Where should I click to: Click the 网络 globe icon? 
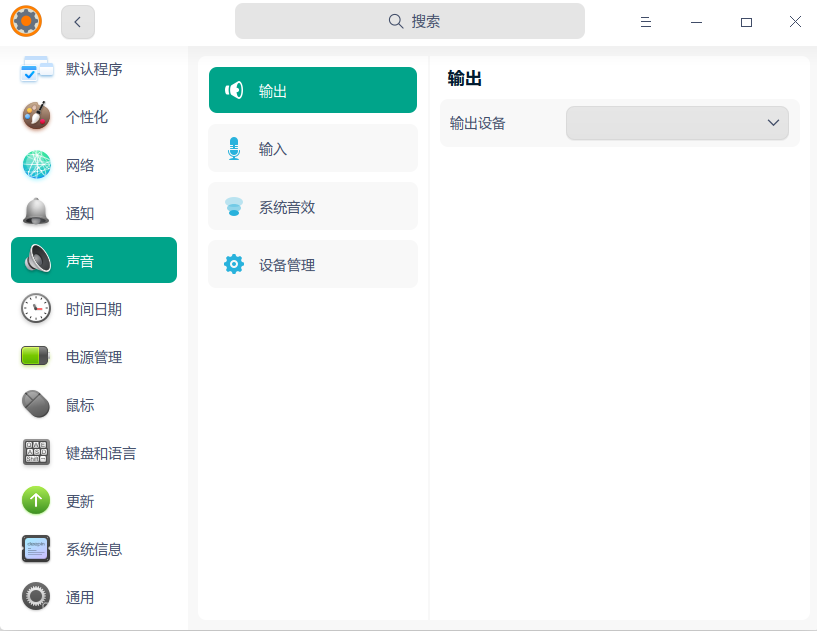(x=36, y=165)
